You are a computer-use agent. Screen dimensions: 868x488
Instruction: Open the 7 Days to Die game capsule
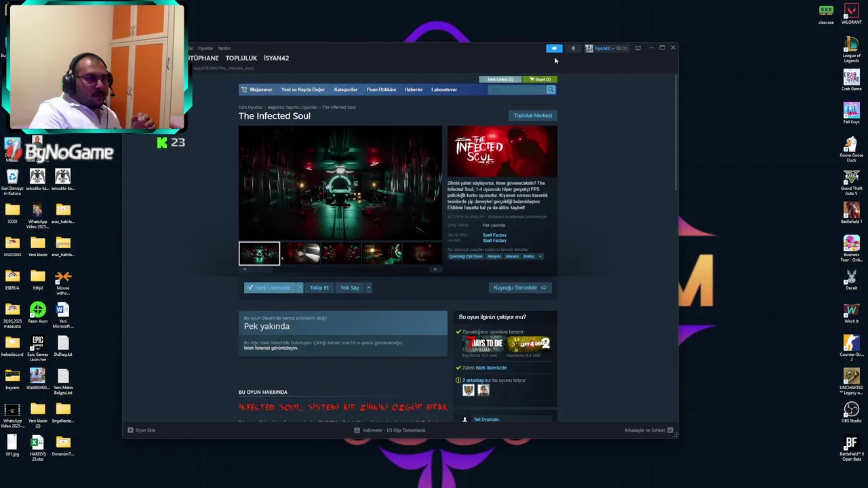[484, 344]
